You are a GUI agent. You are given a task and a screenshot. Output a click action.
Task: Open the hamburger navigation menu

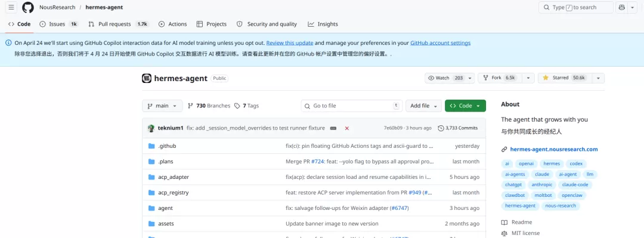click(11, 7)
